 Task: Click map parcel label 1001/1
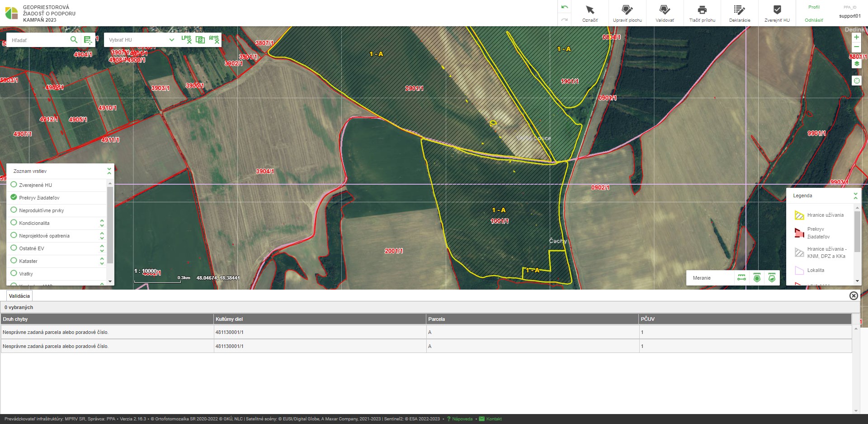click(500, 221)
